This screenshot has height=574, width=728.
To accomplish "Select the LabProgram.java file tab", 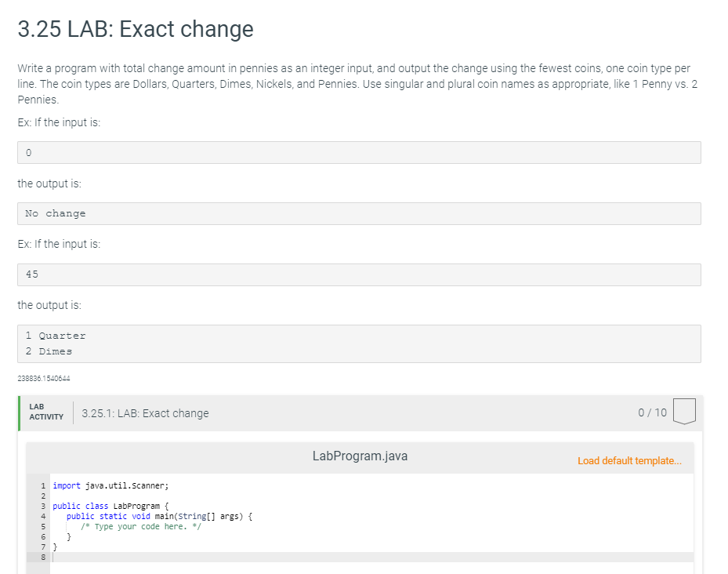I will [x=360, y=456].
